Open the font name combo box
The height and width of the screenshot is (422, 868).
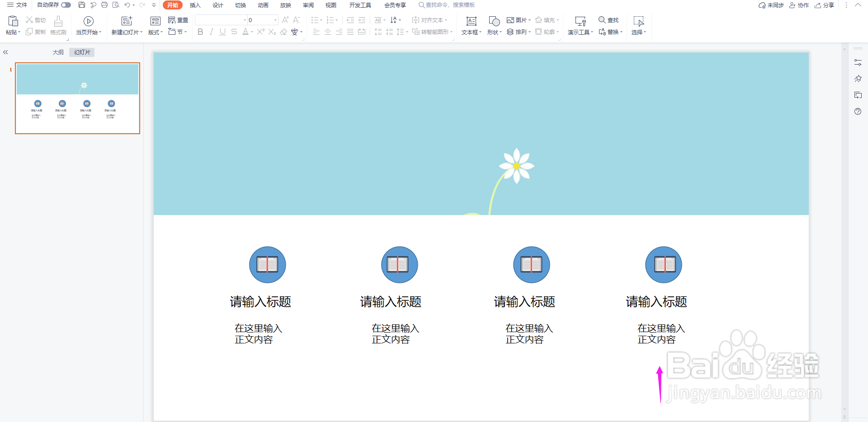tap(221, 20)
